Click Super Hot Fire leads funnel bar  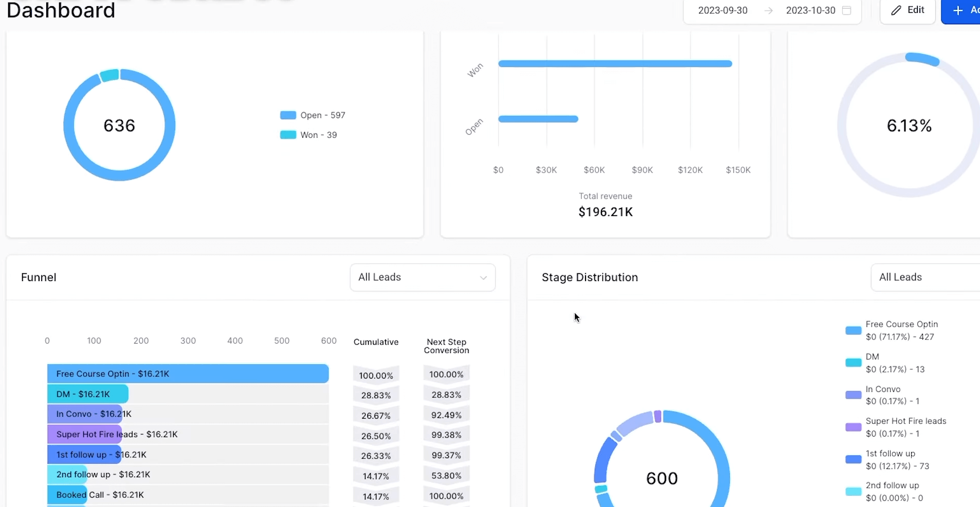(x=85, y=434)
